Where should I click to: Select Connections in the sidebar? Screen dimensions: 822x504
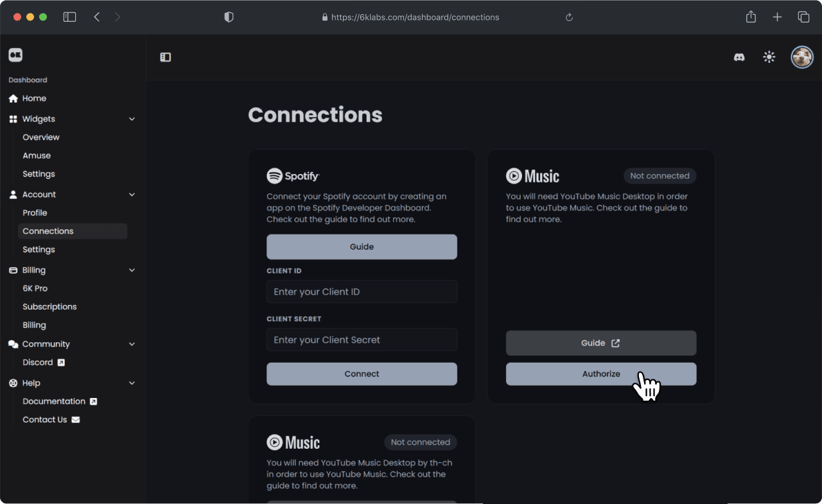73,231
